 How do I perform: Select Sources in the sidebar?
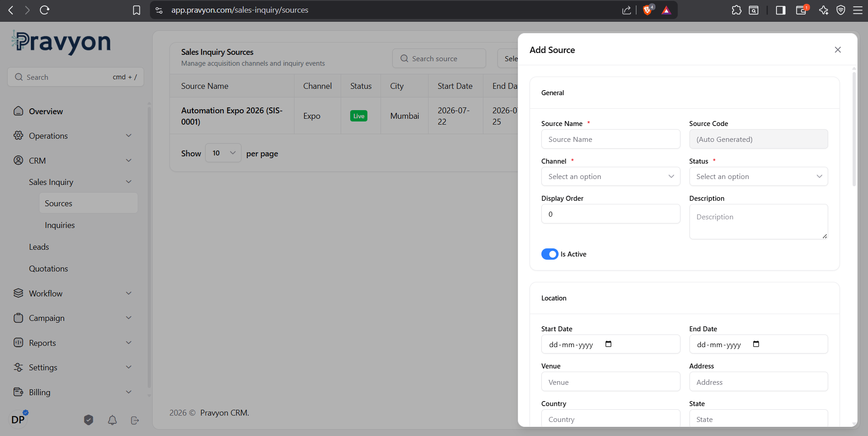[88, 203]
